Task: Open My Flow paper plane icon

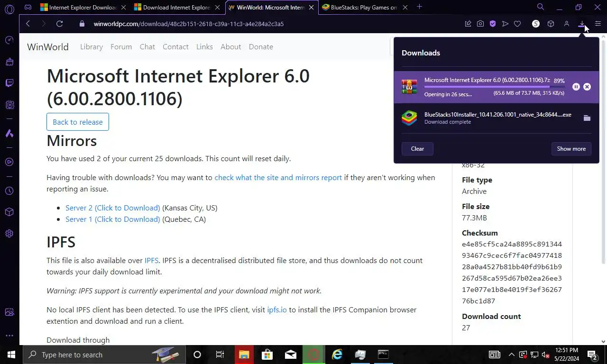Action: click(505, 24)
